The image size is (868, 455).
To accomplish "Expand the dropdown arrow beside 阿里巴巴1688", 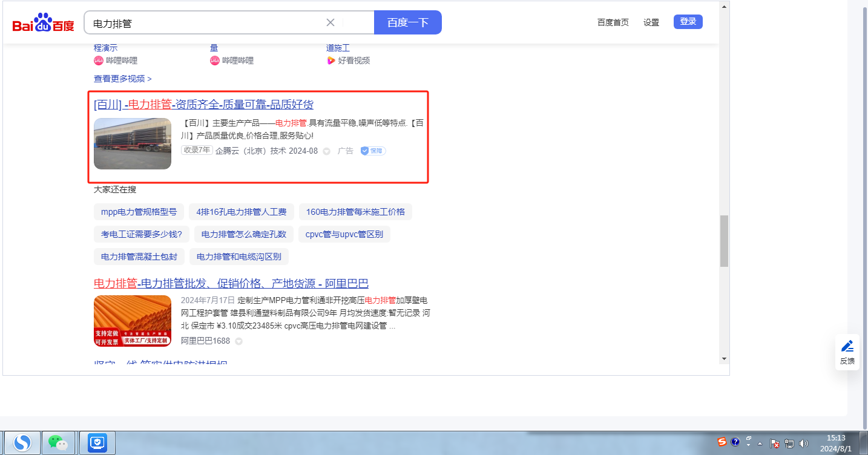I will tap(238, 341).
